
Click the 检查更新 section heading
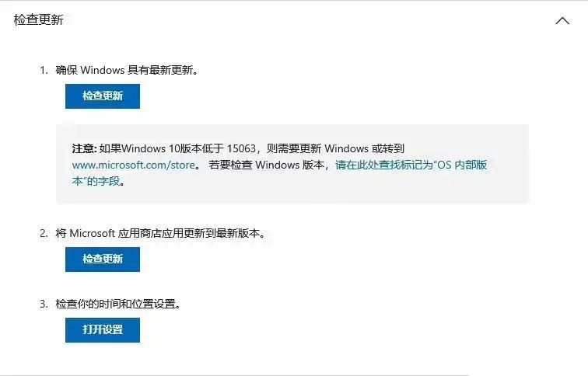point(38,20)
